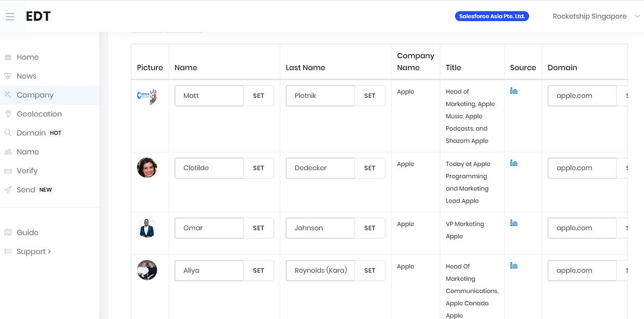Click SET next to last name Dedecker

click(x=370, y=168)
